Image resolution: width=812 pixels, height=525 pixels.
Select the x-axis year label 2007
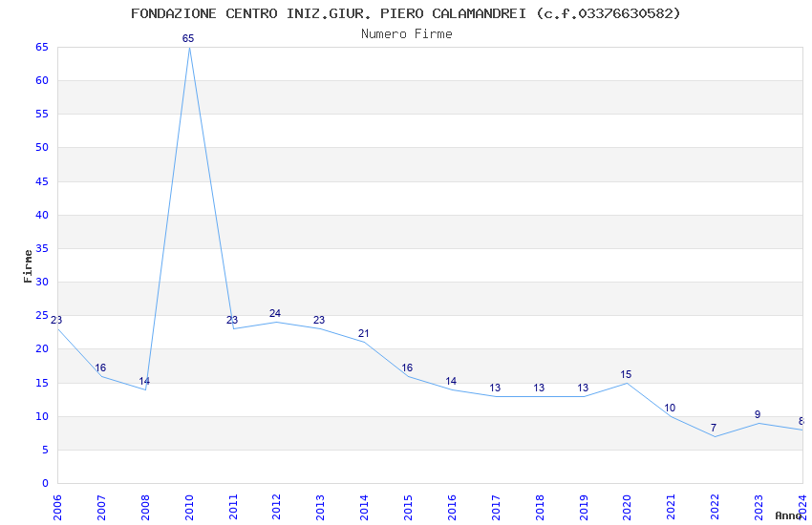pyautogui.click(x=101, y=508)
